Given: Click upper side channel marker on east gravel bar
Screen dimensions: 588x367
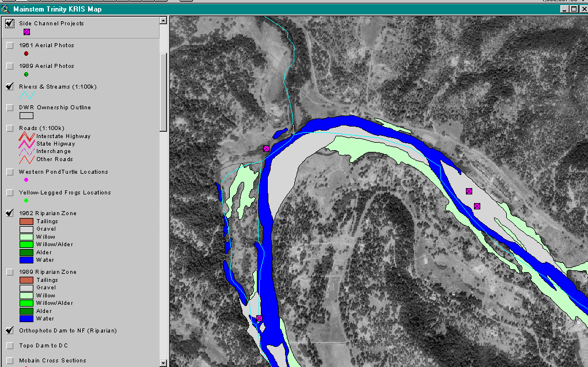Looking at the screenshot, I should (x=469, y=192).
